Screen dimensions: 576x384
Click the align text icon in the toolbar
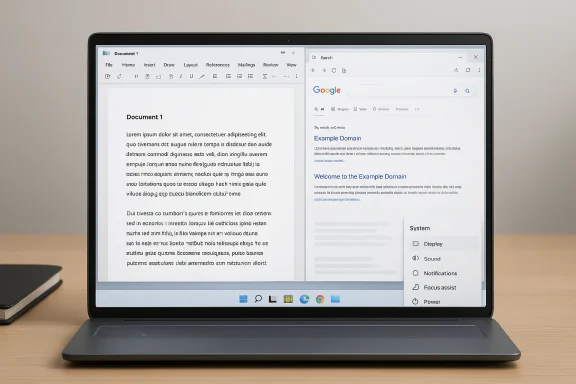(x=215, y=76)
